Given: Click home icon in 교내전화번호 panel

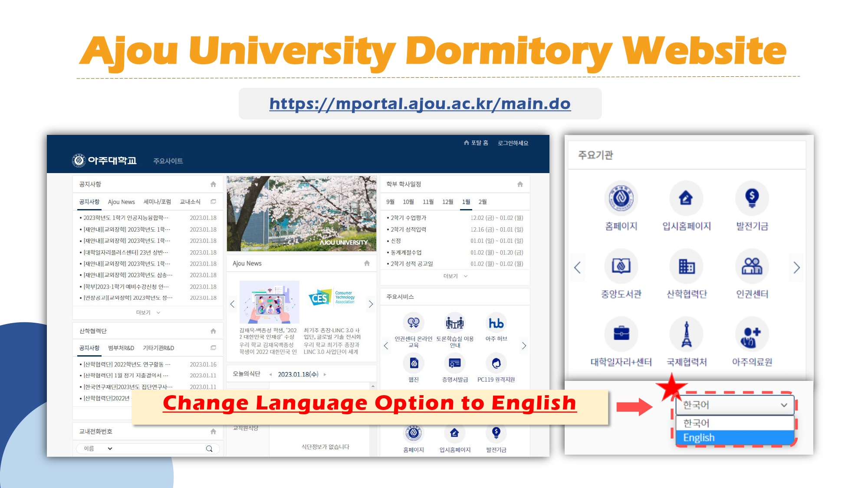Looking at the screenshot, I should tap(213, 431).
